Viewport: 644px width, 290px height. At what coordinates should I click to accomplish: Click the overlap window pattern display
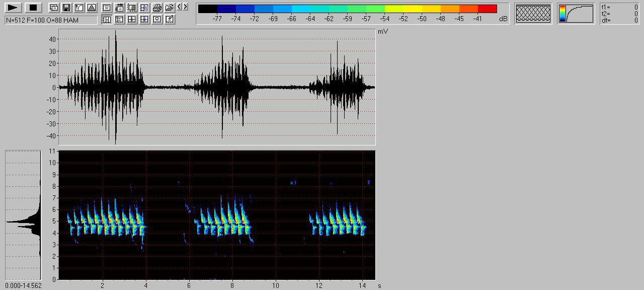point(533,14)
